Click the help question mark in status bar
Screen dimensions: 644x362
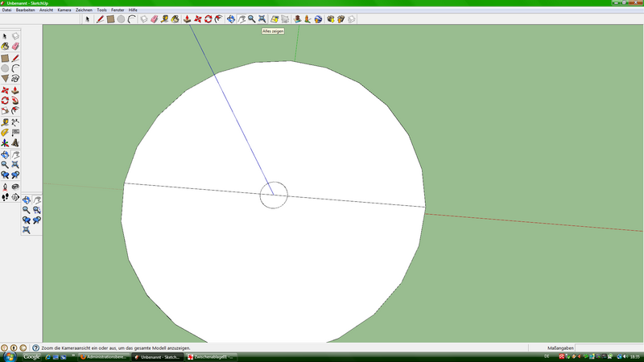coord(35,348)
